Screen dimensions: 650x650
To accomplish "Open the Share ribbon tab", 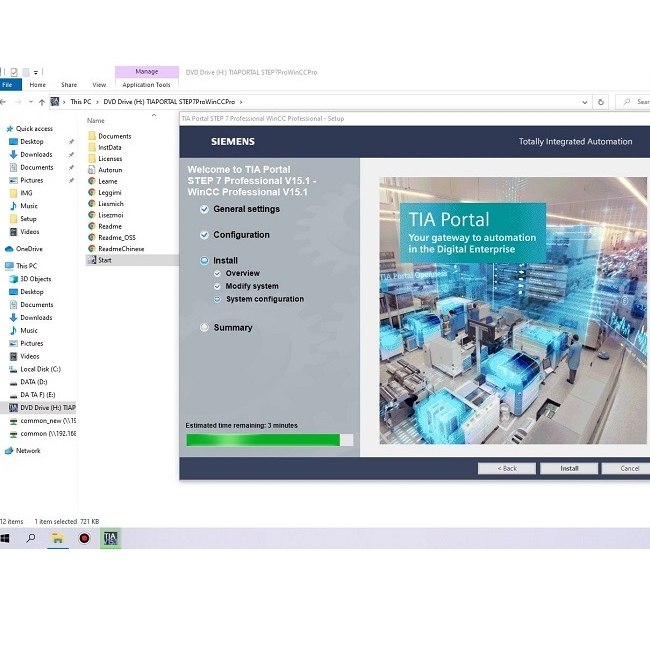I will click(x=69, y=85).
